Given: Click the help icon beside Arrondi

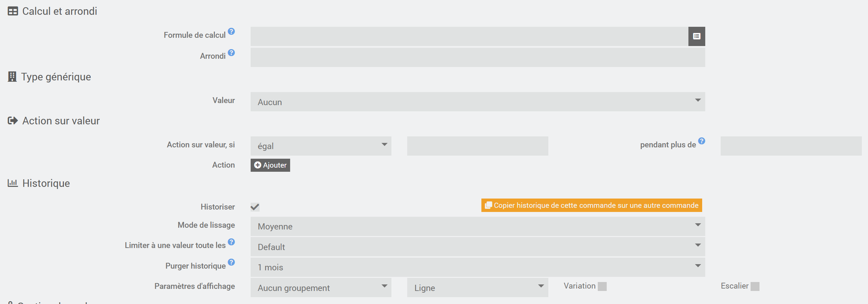Looking at the screenshot, I should pyautogui.click(x=231, y=53).
